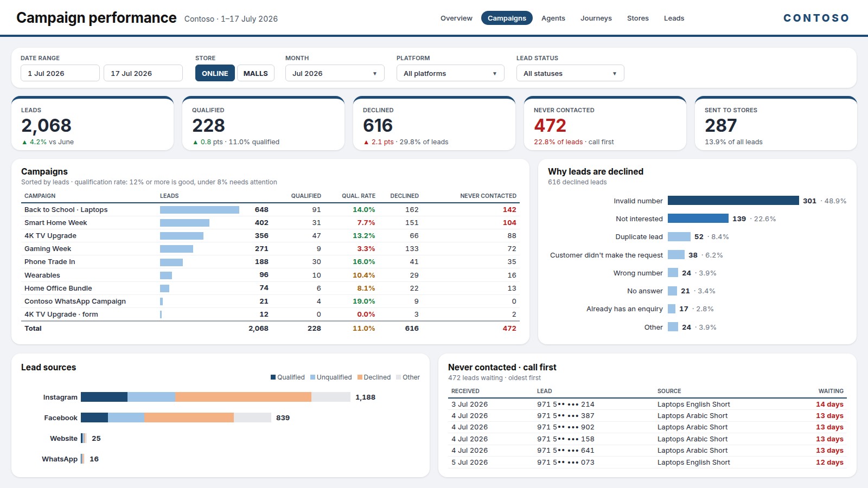The image size is (868, 488).
Task: Sort never contacted by Waiting header
Action: pos(831,391)
